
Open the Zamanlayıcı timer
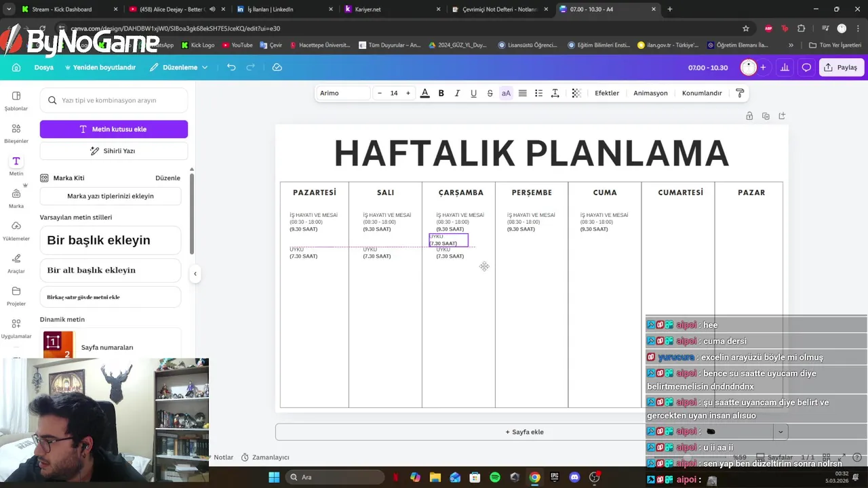click(265, 457)
